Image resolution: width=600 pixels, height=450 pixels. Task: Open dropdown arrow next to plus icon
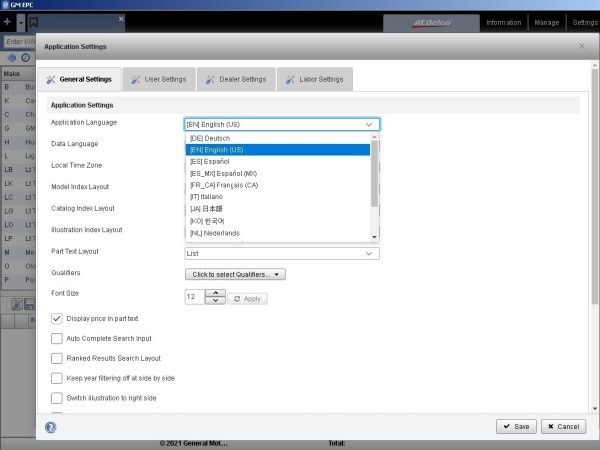[21, 23]
